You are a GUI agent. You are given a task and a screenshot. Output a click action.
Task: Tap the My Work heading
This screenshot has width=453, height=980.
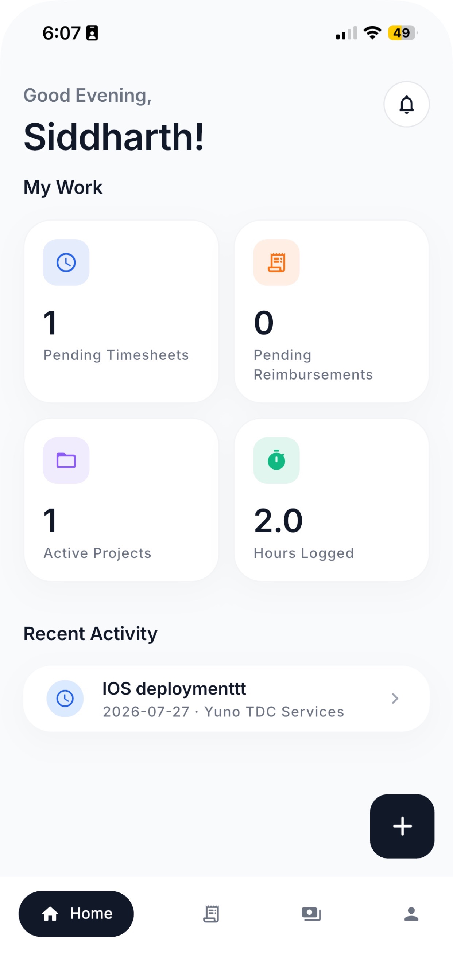click(x=63, y=187)
